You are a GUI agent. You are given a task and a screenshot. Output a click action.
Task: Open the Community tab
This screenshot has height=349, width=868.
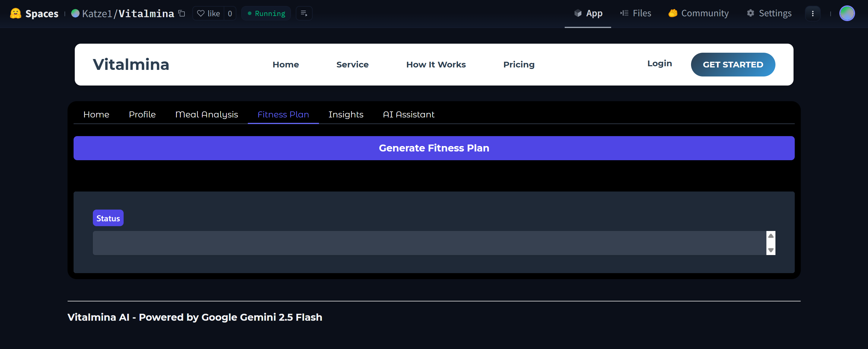(x=698, y=14)
